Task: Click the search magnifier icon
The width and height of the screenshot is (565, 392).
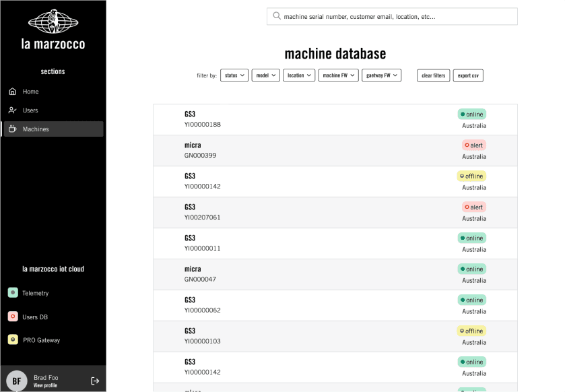Action: [x=277, y=16]
